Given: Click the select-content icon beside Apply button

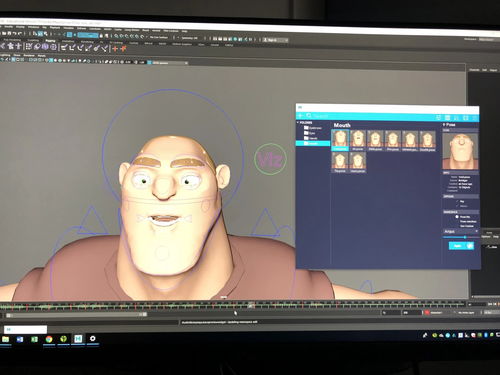Looking at the screenshot, I should click(x=470, y=246).
